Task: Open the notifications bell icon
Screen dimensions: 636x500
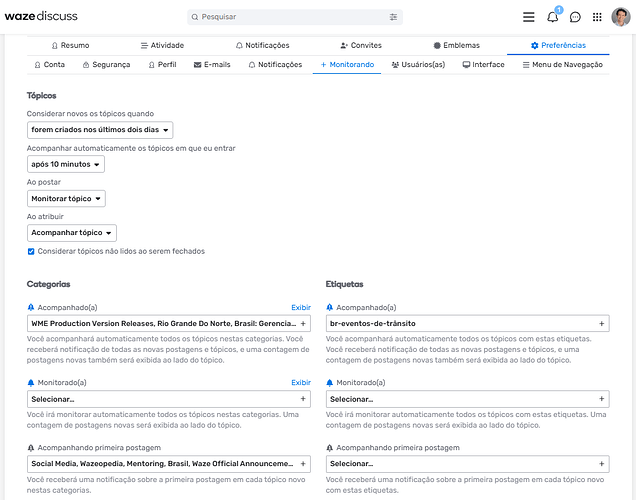Action: tap(552, 17)
